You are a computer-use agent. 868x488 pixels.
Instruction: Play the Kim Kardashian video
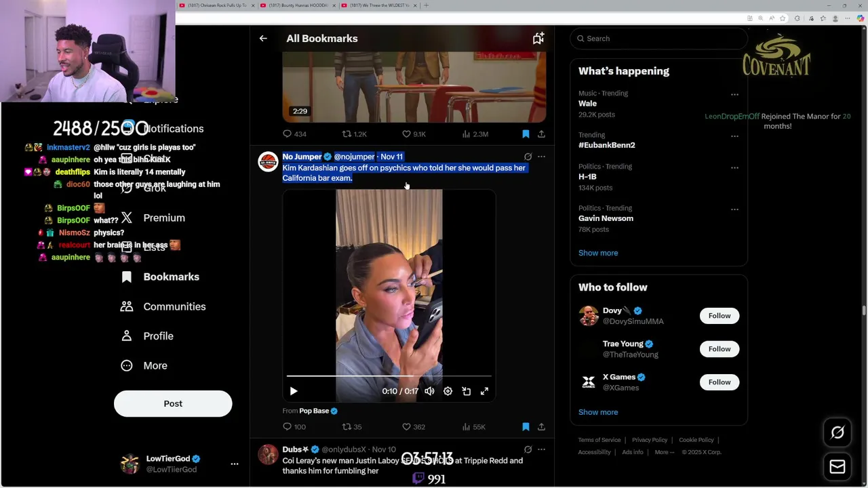294,391
